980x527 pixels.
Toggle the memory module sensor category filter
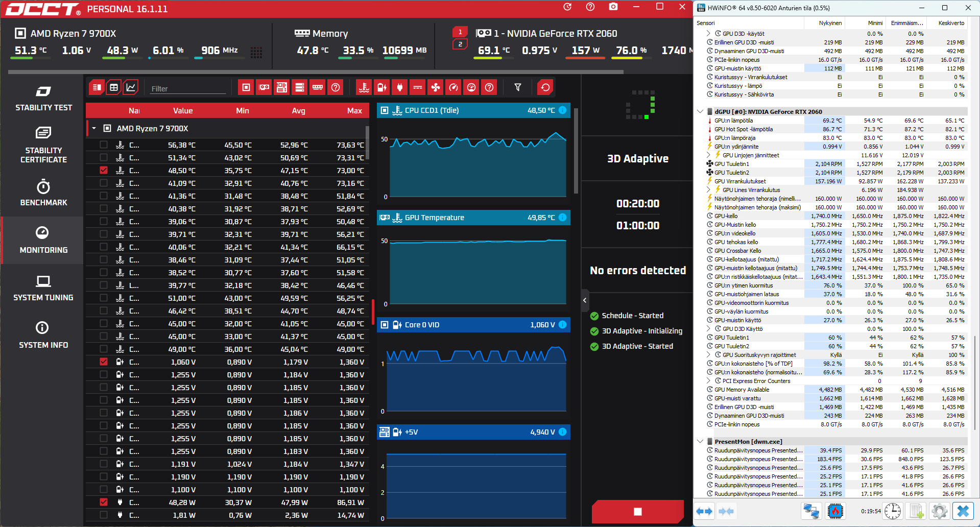(318, 87)
